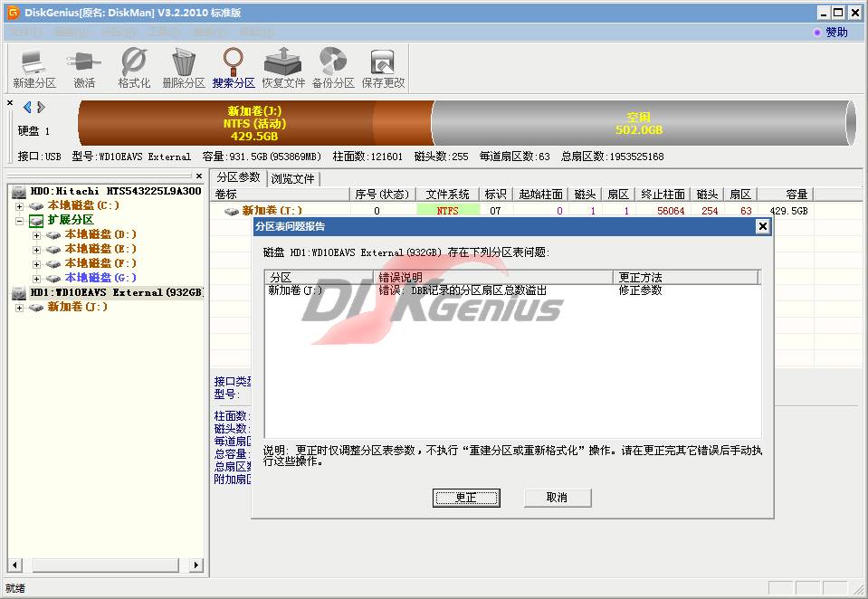The height and width of the screenshot is (599, 868).
Task: Click the 错误说明 column header in dialog
Action: click(x=493, y=277)
